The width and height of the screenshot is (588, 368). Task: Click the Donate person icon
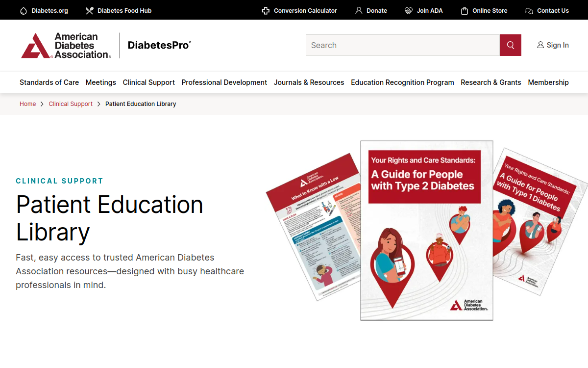[x=359, y=10]
